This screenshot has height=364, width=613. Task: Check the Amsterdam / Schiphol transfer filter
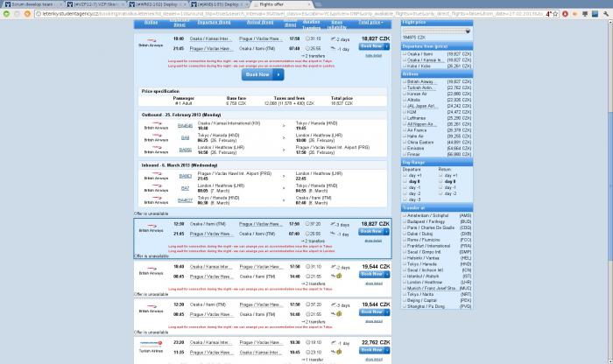[x=405, y=215]
